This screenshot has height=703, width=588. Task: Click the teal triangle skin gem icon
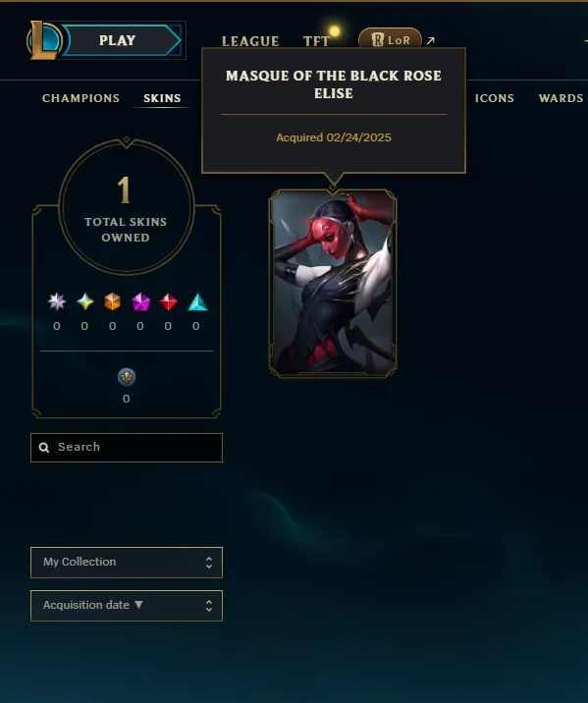tap(197, 301)
